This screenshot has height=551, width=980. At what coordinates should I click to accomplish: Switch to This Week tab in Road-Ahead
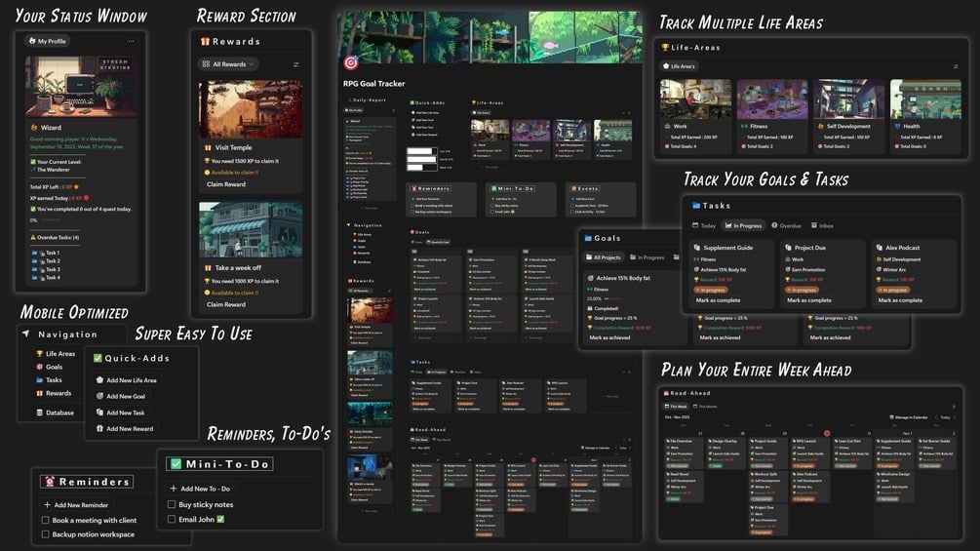click(x=675, y=406)
